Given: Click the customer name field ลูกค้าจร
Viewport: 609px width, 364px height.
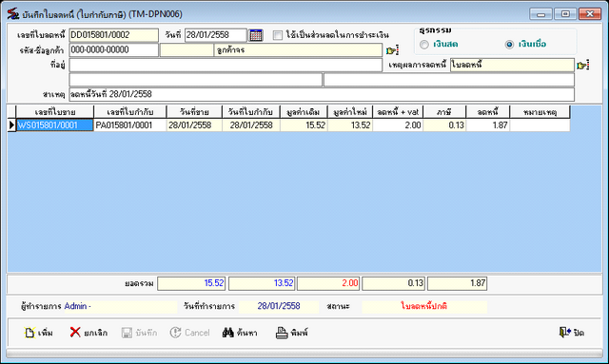Looking at the screenshot, I should pyautogui.click(x=298, y=50).
